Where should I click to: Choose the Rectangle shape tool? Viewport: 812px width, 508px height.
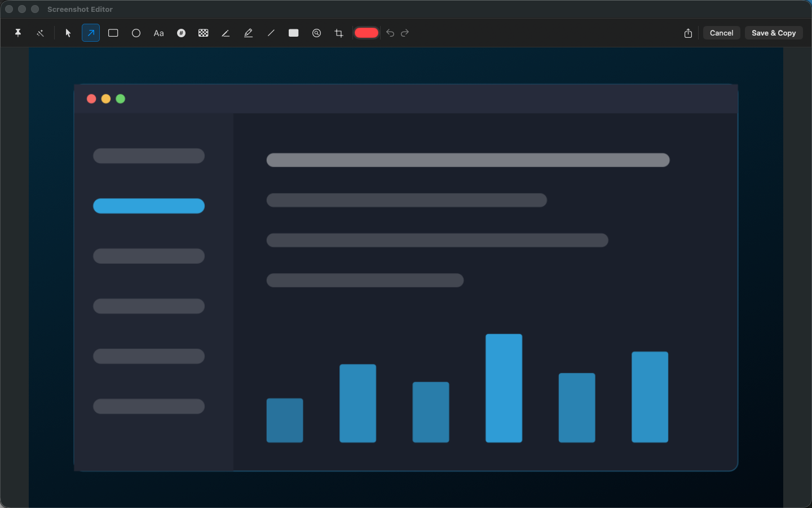point(113,33)
